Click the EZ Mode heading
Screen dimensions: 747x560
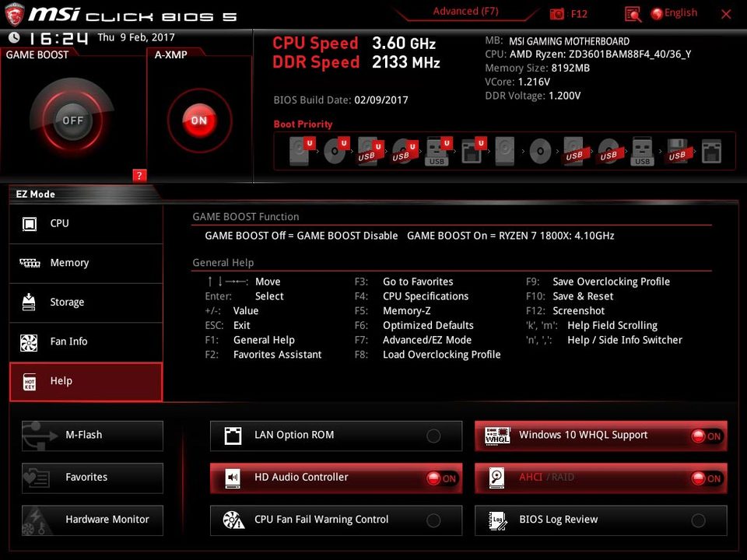click(35, 194)
